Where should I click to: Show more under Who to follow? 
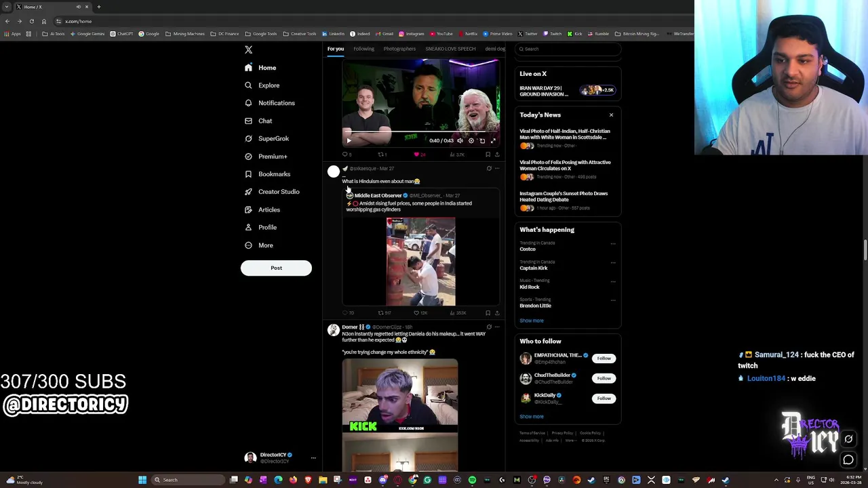[x=532, y=417]
